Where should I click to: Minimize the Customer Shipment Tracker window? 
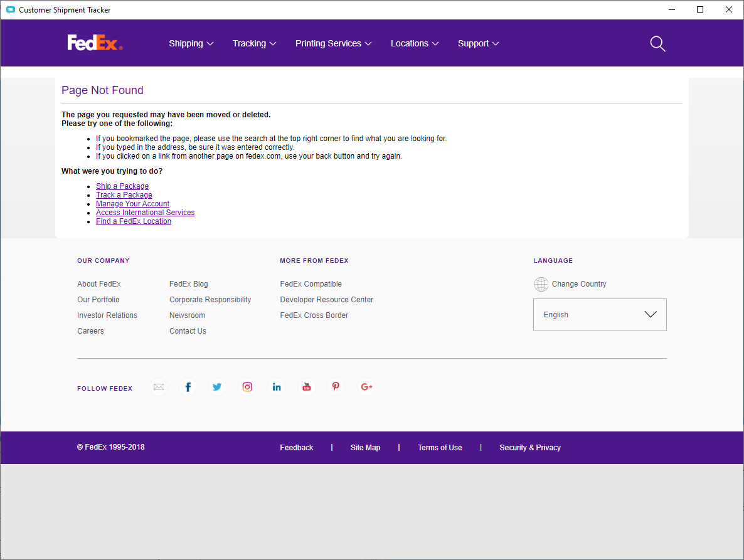click(x=671, y=9)
